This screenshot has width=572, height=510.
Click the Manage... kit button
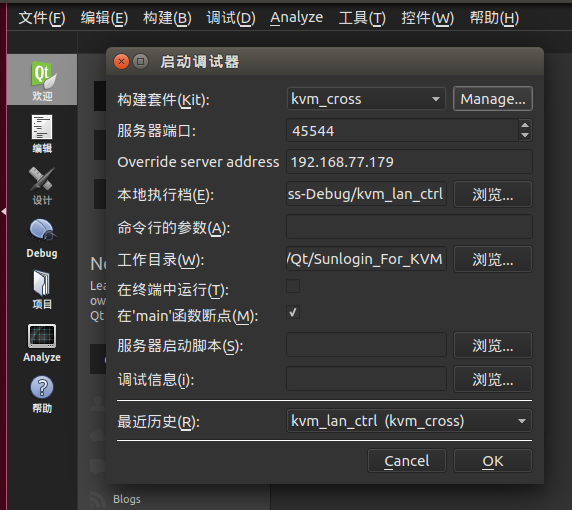[493, 98]
